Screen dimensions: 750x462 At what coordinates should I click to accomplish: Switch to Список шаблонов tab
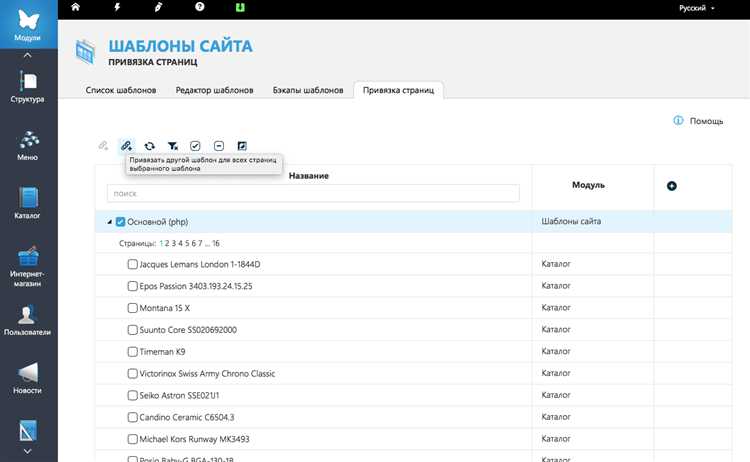click(121, 90)
